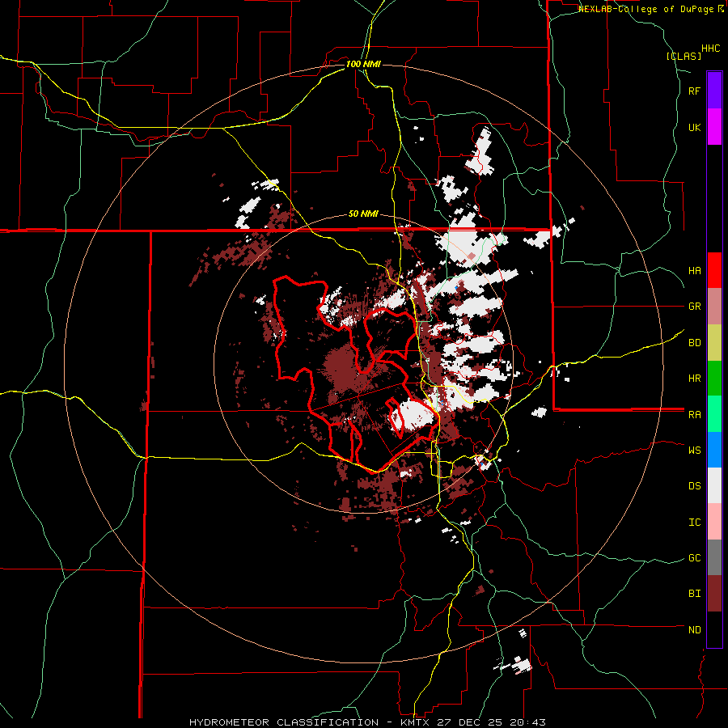Click the [CLAS] units label
Viewport: 728px width, 728px height.
(684, 56)
